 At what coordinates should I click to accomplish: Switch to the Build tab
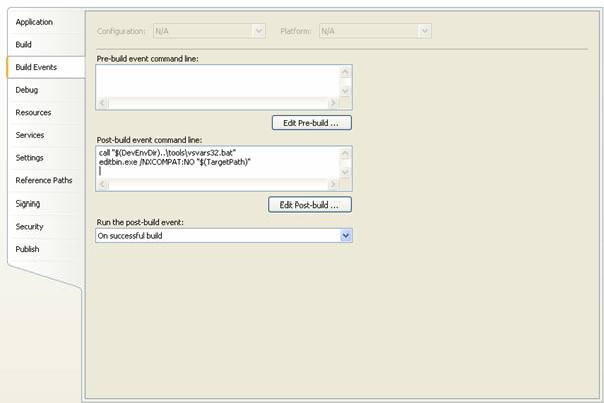tap(24, 45)
